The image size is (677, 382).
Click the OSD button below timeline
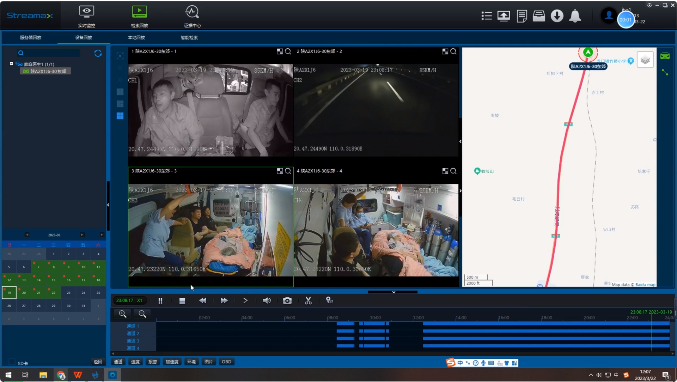[x=226, y=362]
